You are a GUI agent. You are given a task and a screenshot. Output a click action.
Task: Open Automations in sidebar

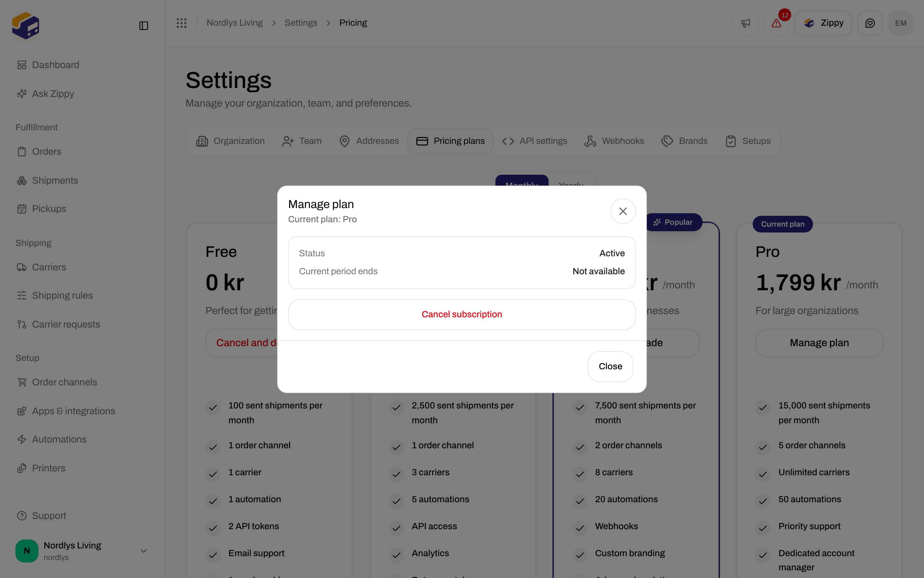pyautogui.click(x=82, y=439)
